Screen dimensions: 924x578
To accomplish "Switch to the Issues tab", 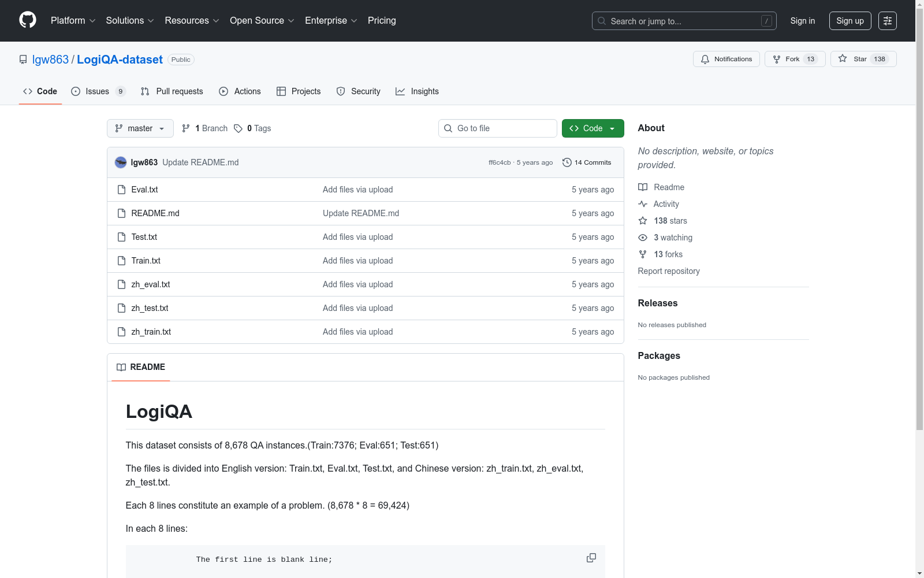I will tap(98, 91).
